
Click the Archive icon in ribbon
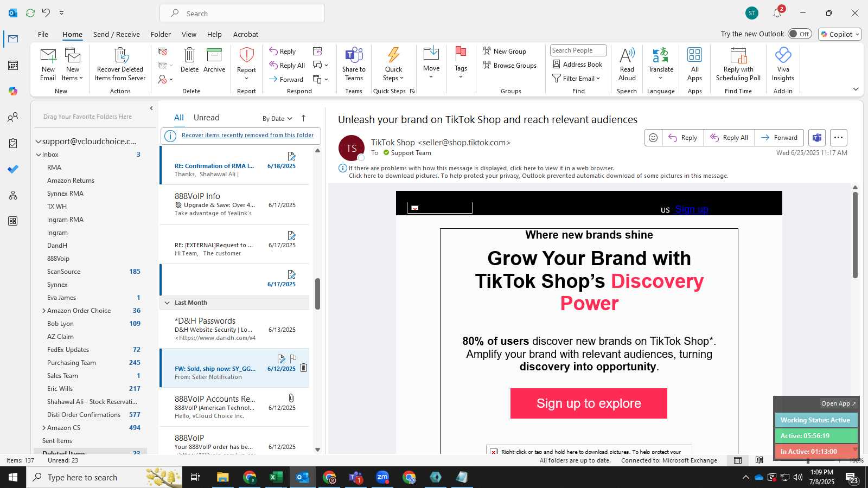(x=214, y=55)
